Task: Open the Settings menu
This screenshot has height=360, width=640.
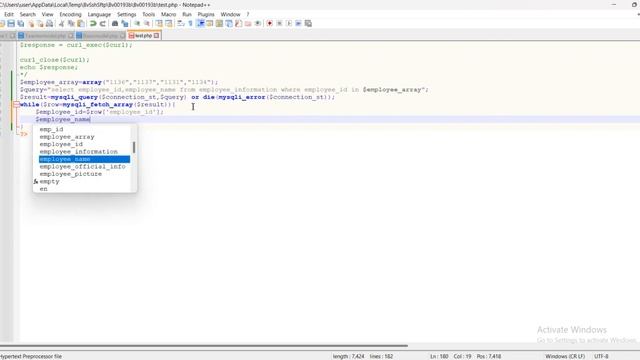Action: 127,14
